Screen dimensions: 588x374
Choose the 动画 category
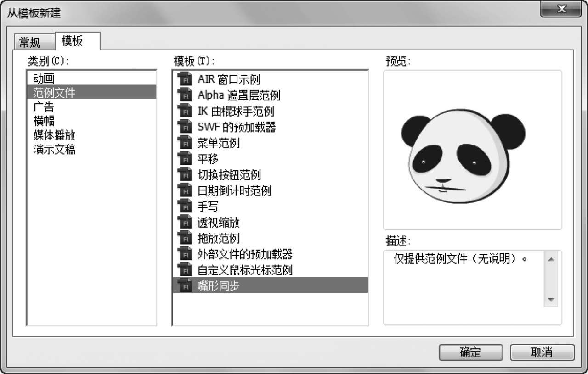44,78
